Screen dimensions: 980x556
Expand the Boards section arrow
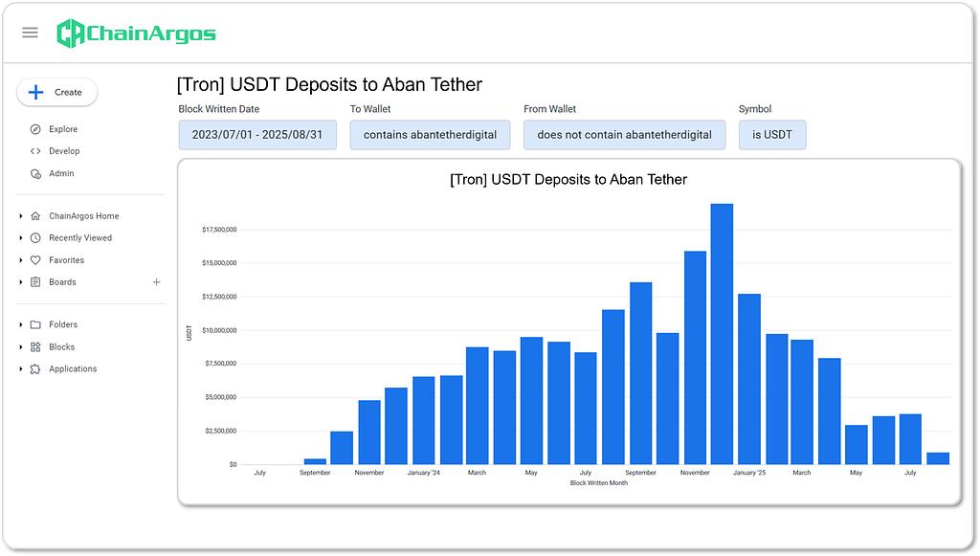pyautogui.click(x=21, y=282)
